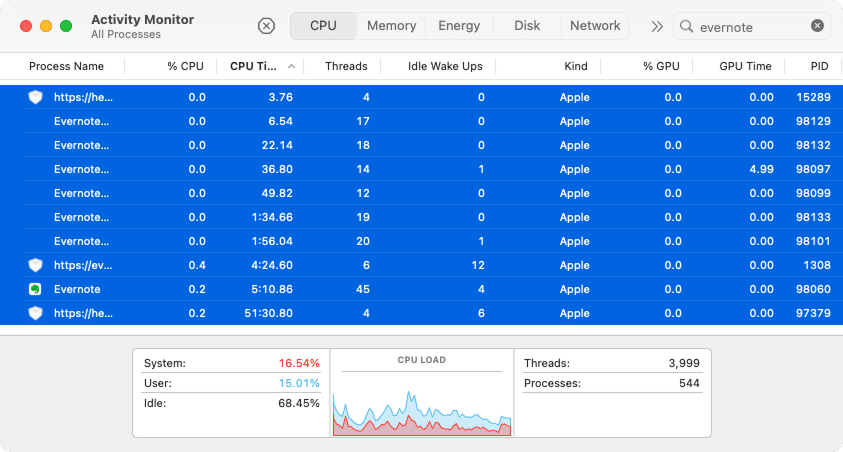Click the All Processes subtitle
The width and height of the screenshot is (843, 452).
pyautogui.click(x=126, y=34)
